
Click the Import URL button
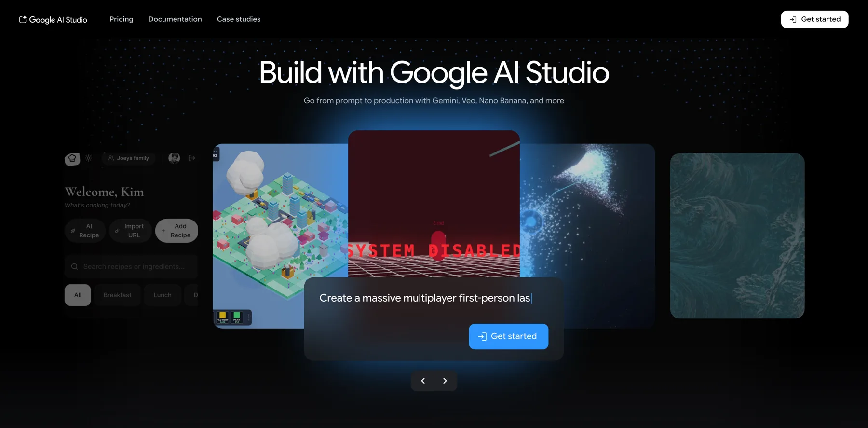tap(130, 231)
